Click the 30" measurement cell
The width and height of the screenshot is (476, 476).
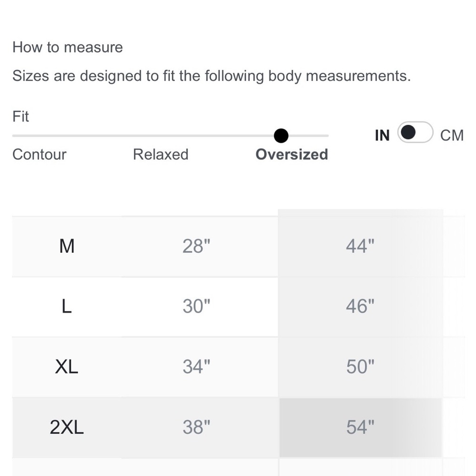coord(197,306)
